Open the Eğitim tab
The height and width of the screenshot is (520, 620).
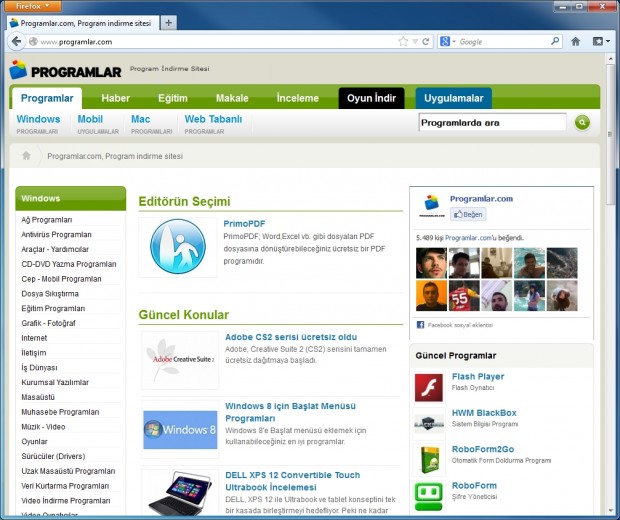173,98
